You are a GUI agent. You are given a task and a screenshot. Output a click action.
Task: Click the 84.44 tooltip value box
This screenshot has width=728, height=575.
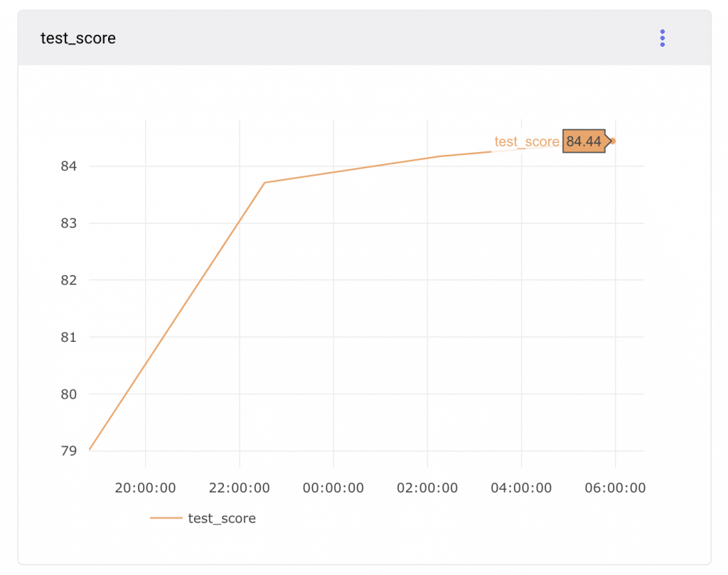pyautogui.click(x=584, y=141)
